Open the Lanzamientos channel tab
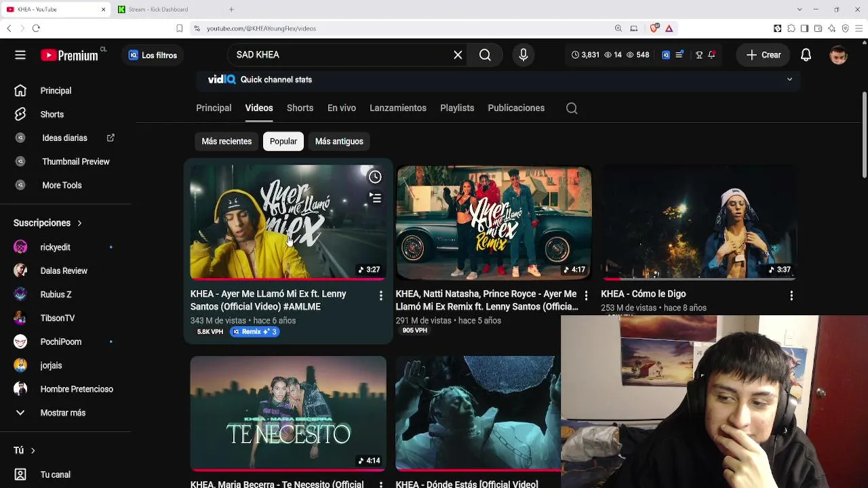This screenshot has width=868, height=488. pyautogui.click(x=397, y=108)
